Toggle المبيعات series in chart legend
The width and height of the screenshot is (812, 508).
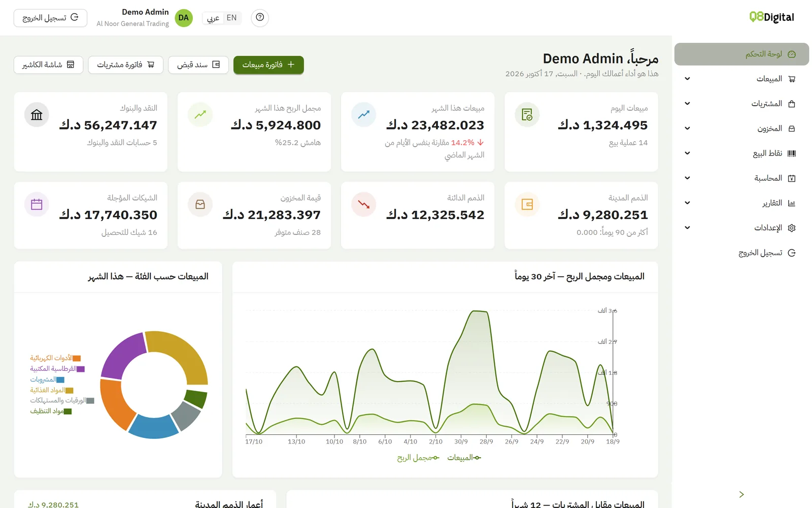click(464, 458)
